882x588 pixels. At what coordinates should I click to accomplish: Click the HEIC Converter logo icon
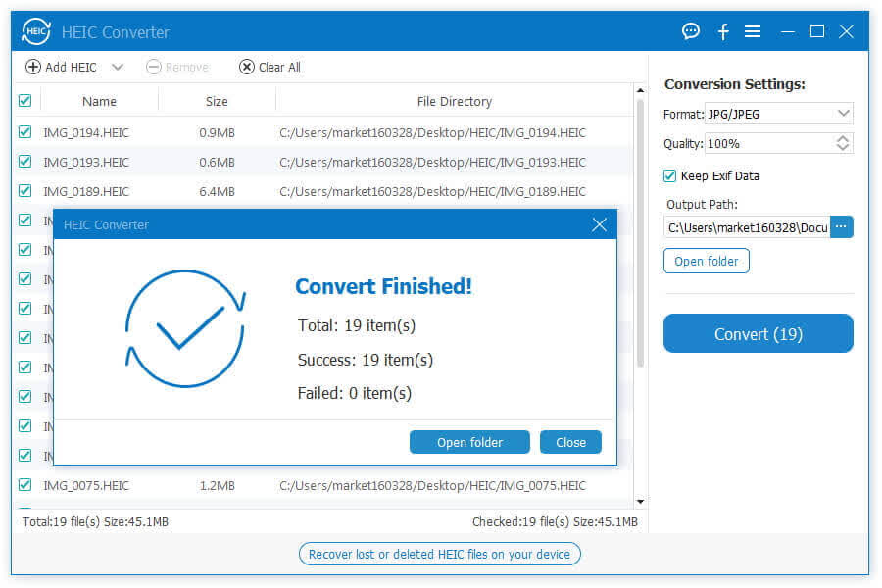tap(35, 30)
